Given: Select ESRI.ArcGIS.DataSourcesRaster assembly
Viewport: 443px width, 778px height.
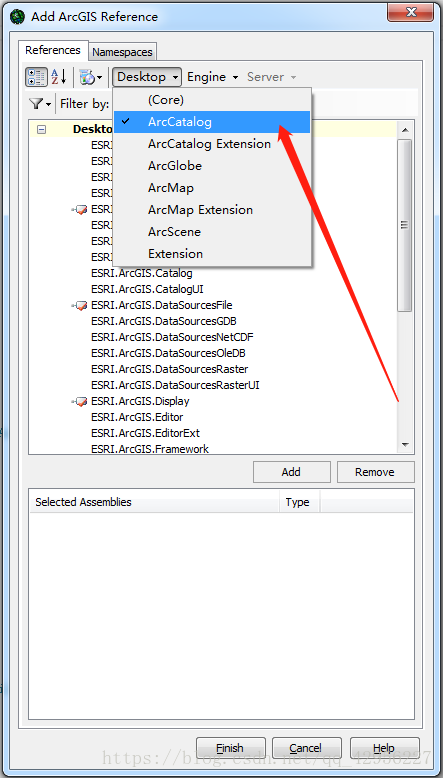Looking at the screenshot, I should [170, 369].
